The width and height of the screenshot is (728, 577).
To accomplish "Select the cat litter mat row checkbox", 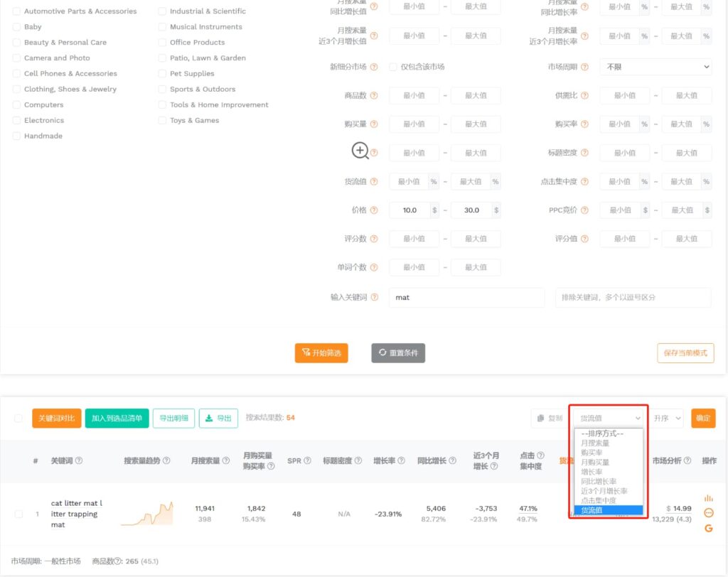I will (18, 514).
